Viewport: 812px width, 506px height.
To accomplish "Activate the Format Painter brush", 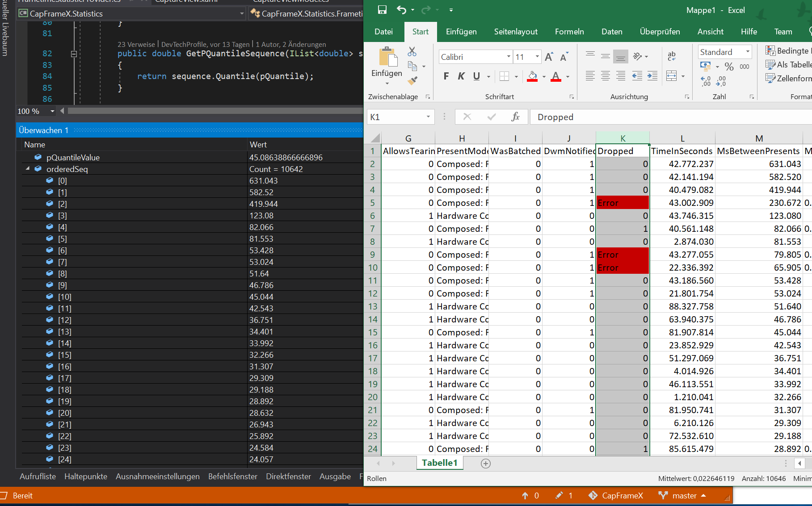I will (x=412, y=81).
